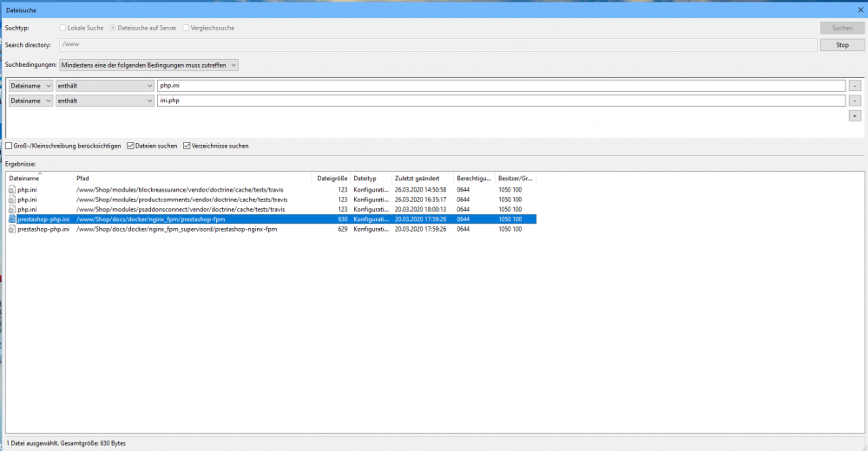
Task: Select the Vergleichssuche radio button
Action: coord(186,28)
